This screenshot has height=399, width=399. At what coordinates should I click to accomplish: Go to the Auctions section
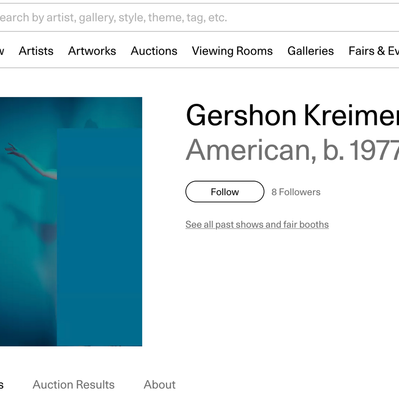[x=154, y=51]
